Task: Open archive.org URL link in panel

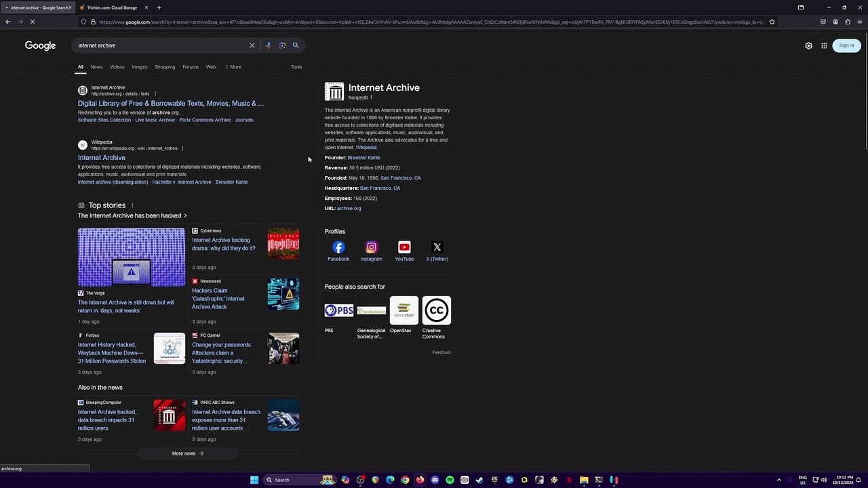Action: click(x=349, y=208)
